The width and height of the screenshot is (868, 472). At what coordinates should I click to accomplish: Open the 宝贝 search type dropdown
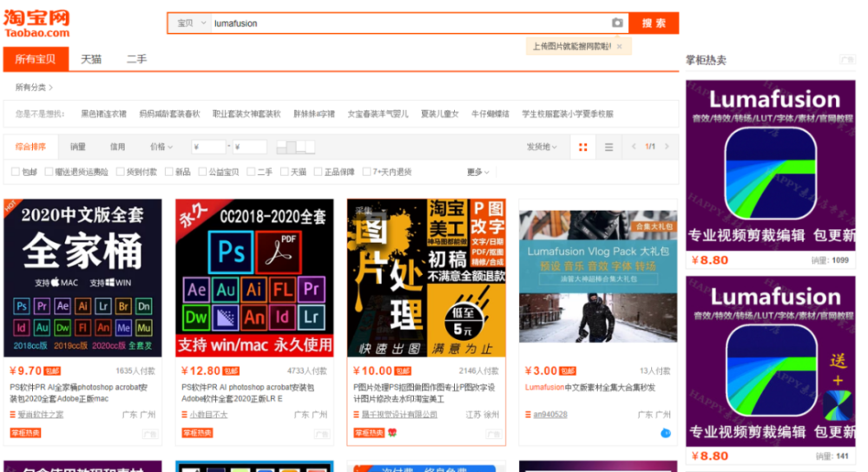click(x=190, y=23)
